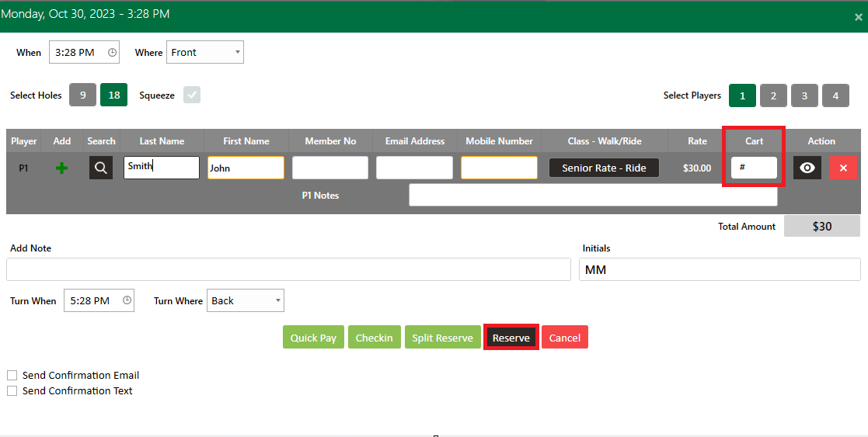868x437 pixels.
Task: Remove player P1 with red X
Action: (x=843, y=168)
